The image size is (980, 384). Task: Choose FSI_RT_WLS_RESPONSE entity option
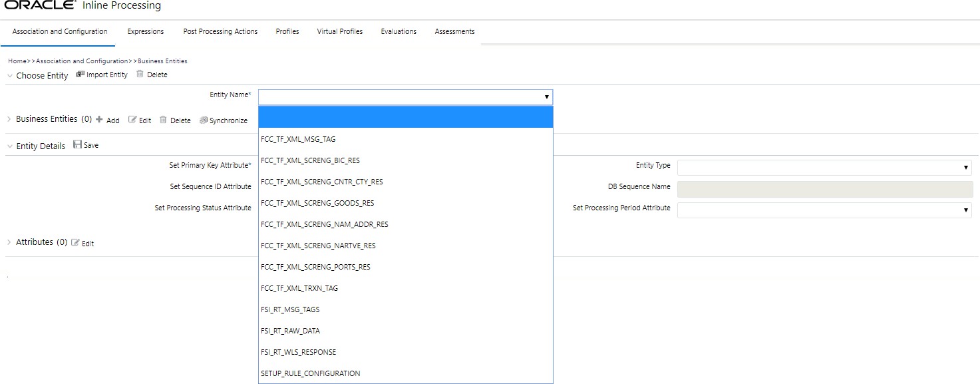(x=406, y=352)
